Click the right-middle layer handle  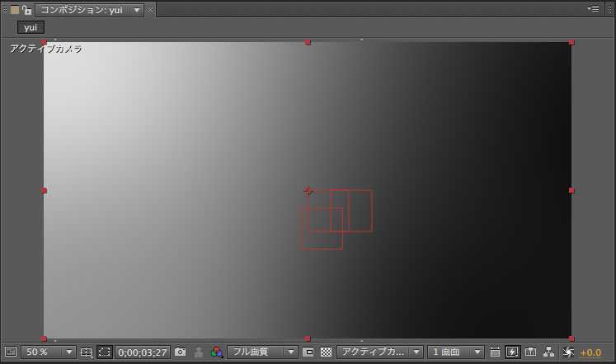pyautogui.click(x=571, y=190)
